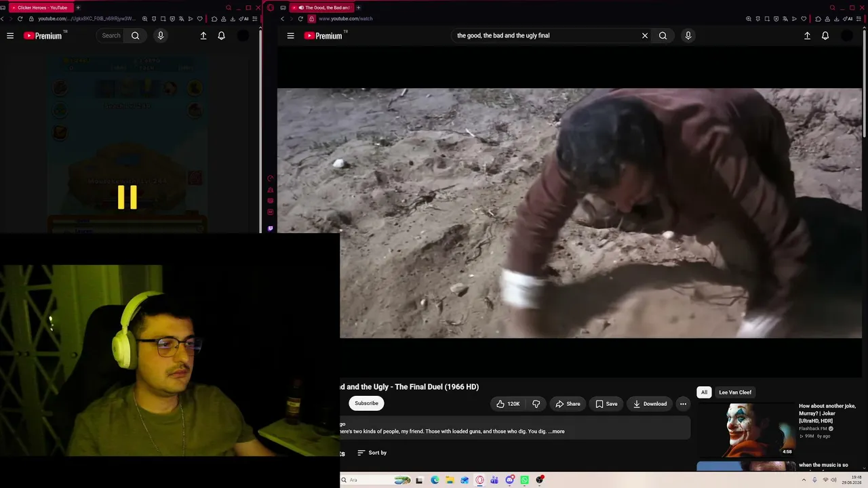This screenshot has width=868, height=488.
Task: Open notifications bell in left YouTube window
Action: [x=222, y=36]
